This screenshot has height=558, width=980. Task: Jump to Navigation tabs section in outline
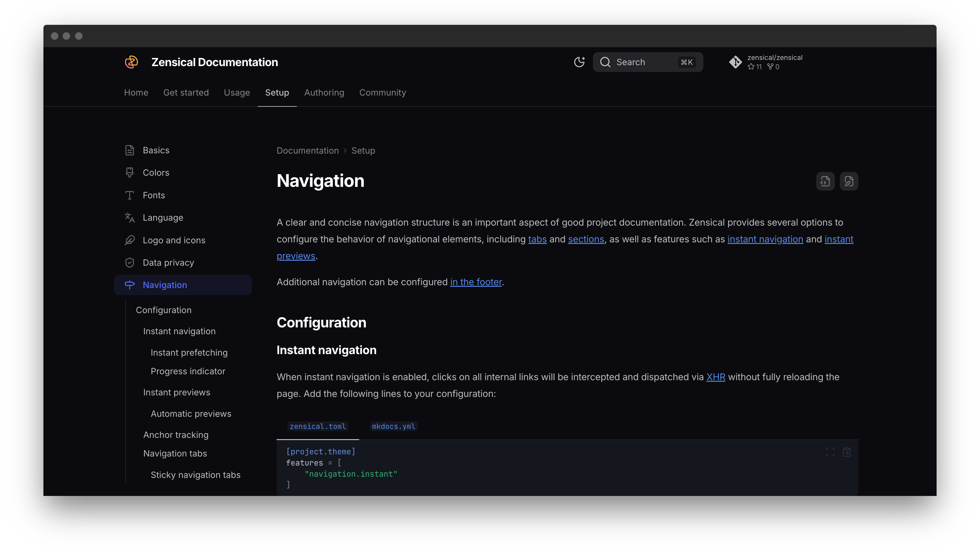(x=175, y=454)
